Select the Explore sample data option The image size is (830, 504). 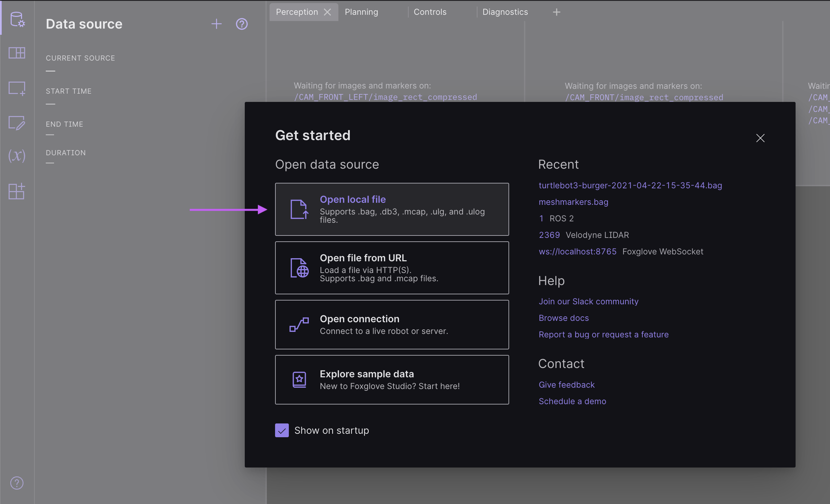coord(392,379)
